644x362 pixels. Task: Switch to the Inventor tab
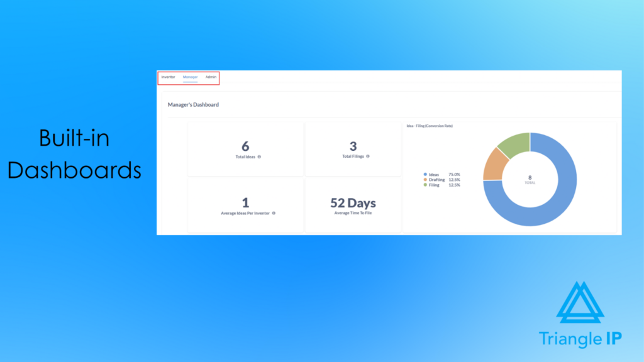click(x=168, y=77)
